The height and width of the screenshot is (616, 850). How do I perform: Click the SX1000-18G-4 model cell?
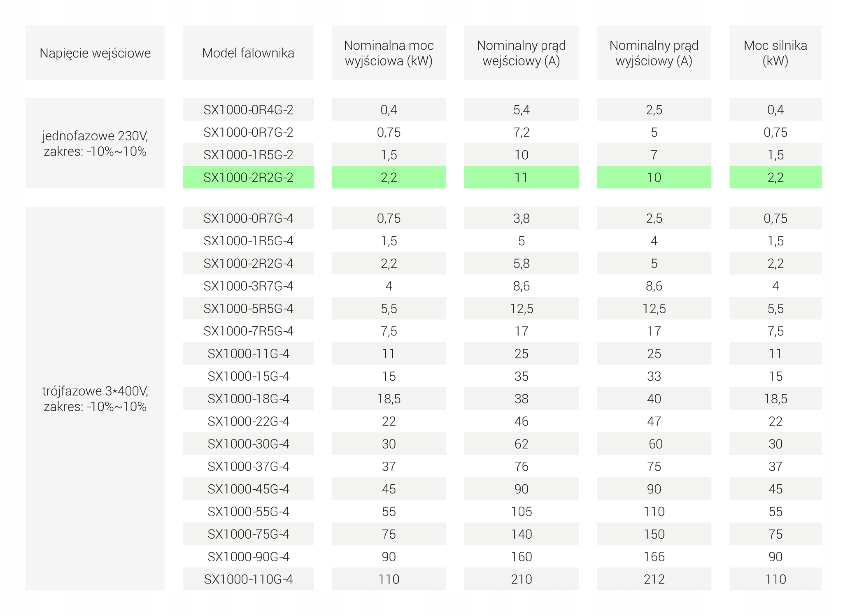(x=248, y=398)
